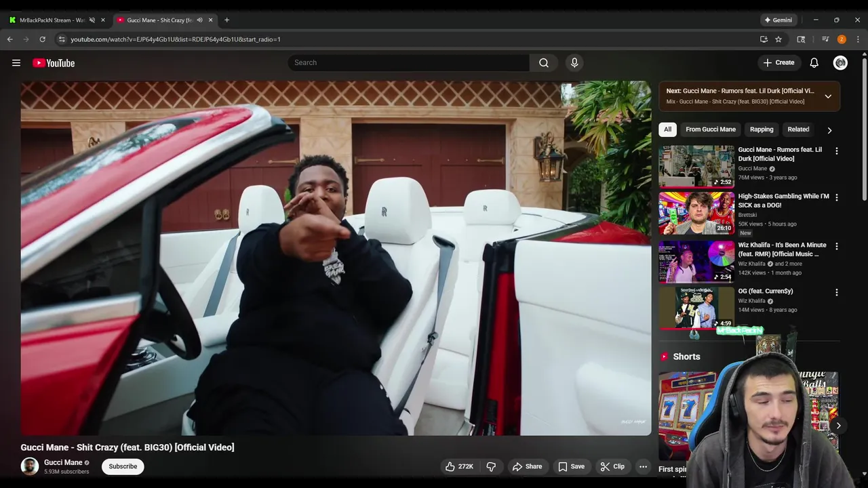
Task: Open High-Stakes Gambling video thumbnail
Action: pyautogui.click(x=696, y=213)
